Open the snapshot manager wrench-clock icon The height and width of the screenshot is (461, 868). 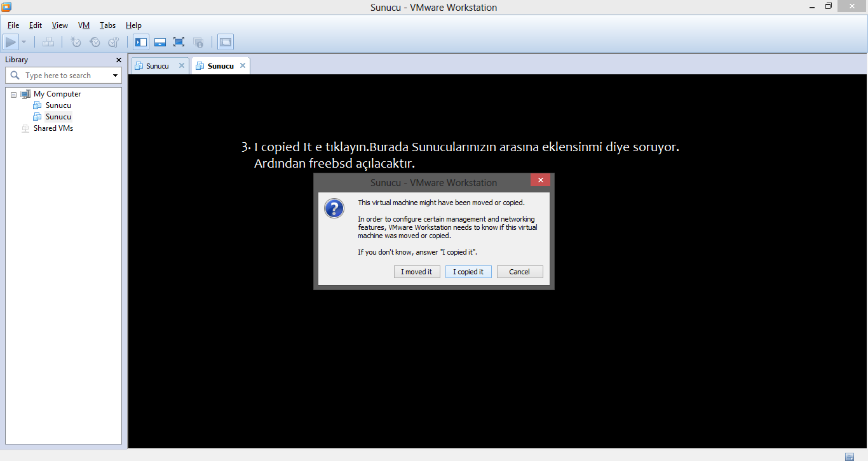point(114,43)
